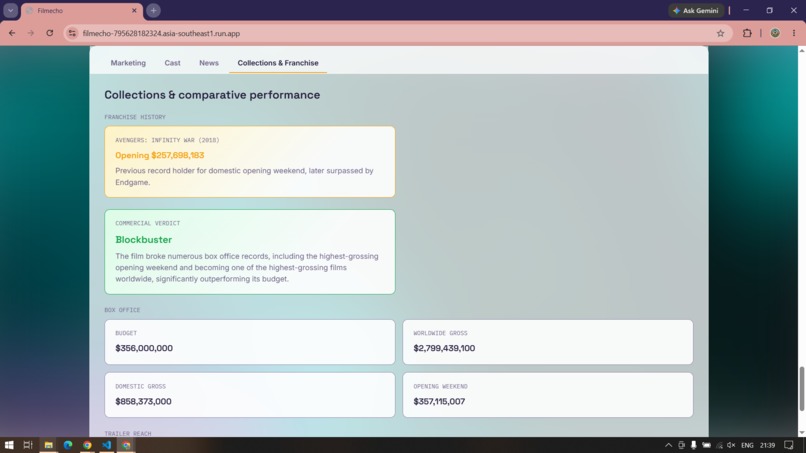Screen dimensions: 806x453
Task: Click the Collections & comparative performance heading
Action: point(212,95)
